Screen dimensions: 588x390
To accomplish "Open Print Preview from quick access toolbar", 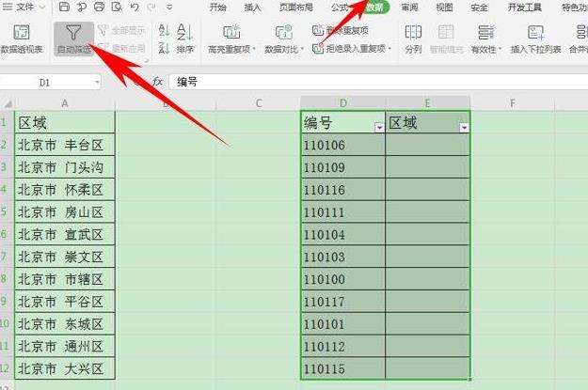I will pyautogui.click(x=117, y=7).
